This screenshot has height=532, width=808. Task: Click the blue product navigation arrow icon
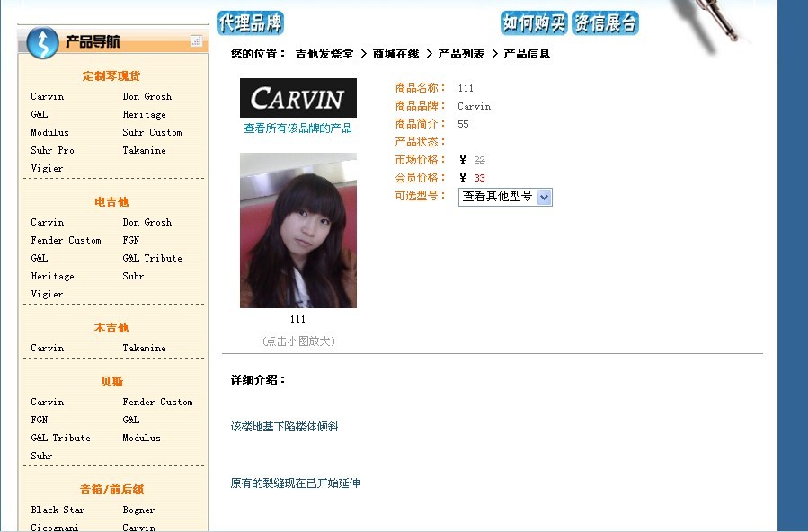tap(42, 42)
